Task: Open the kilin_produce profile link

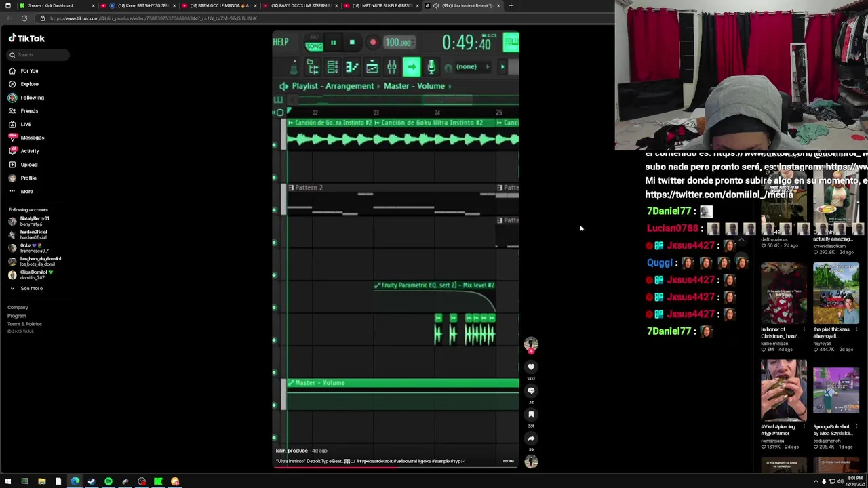Action: point(292,451)
